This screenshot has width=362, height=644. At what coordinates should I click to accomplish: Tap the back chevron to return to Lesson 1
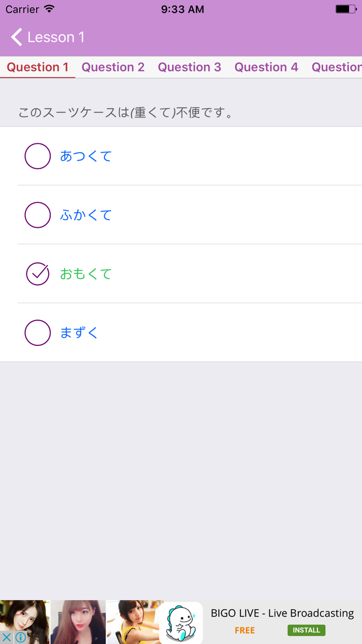tap(16, 37)
